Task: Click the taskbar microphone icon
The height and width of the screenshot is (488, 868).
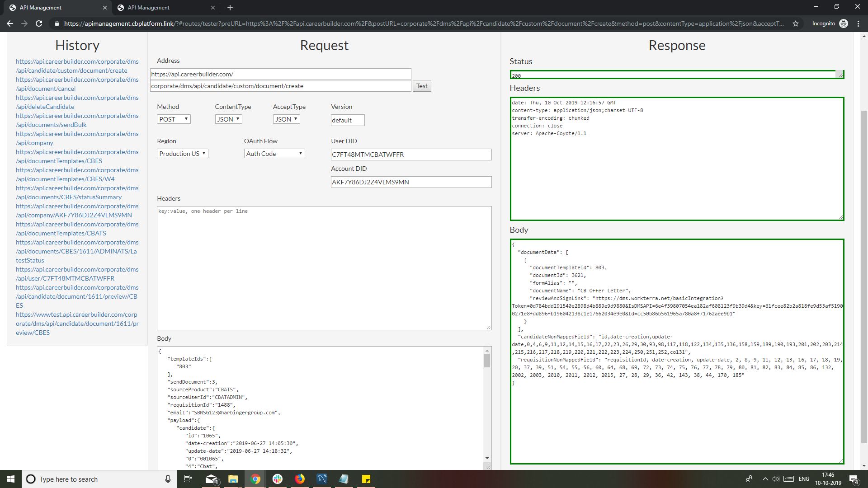Action: click(168, 479)
